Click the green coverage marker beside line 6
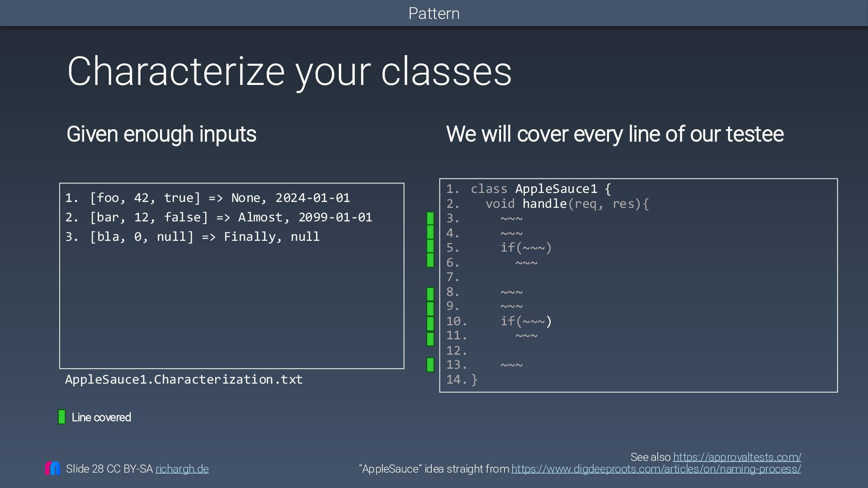This screenshot has height=488, width=868. (430, 260)
